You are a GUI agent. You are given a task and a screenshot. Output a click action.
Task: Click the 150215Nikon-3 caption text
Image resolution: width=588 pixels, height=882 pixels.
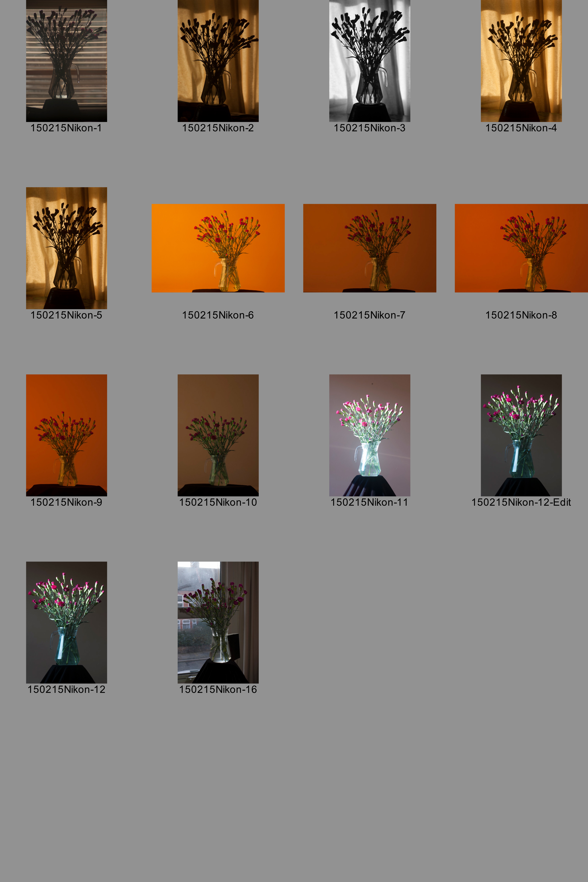point(369,128)
